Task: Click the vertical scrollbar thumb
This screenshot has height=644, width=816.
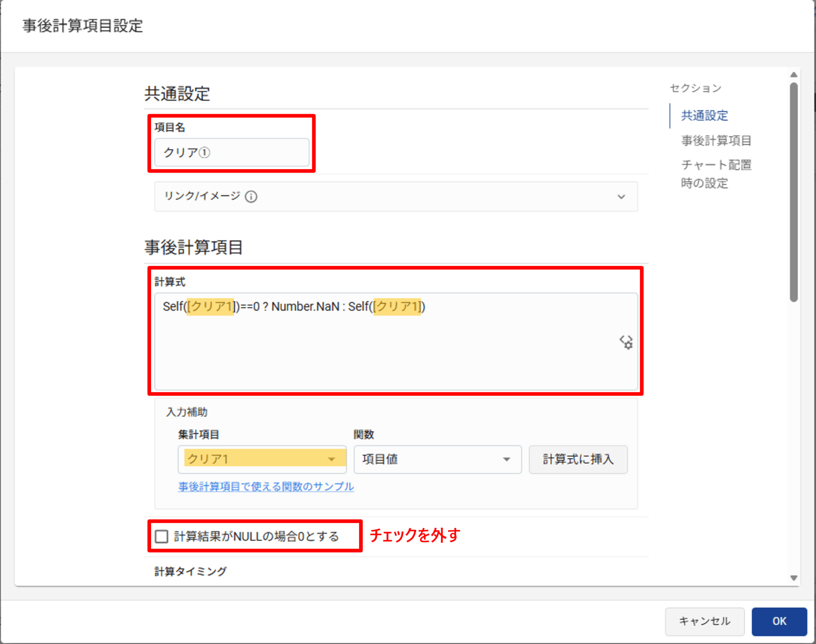Action: click(x=793, y=192)
